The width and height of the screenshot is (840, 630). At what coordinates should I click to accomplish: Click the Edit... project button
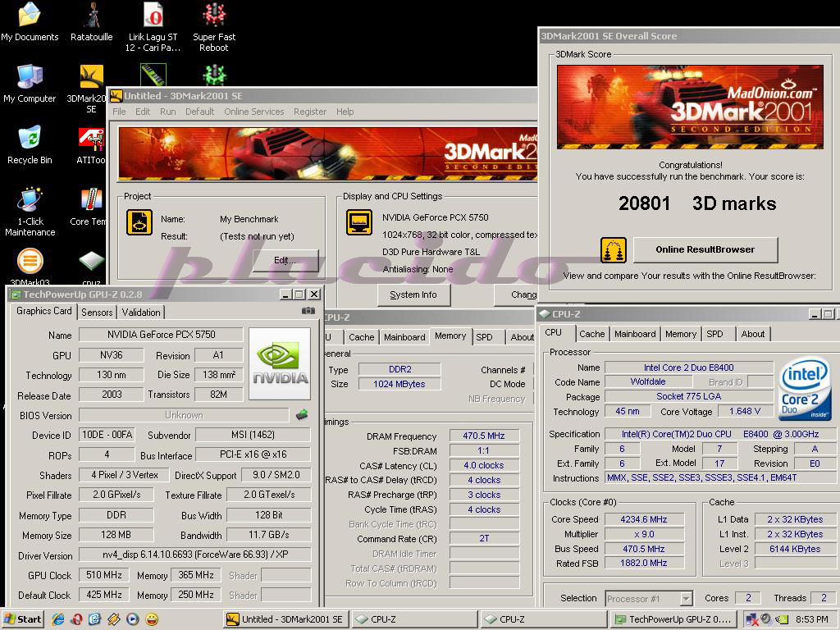point(285,260)
